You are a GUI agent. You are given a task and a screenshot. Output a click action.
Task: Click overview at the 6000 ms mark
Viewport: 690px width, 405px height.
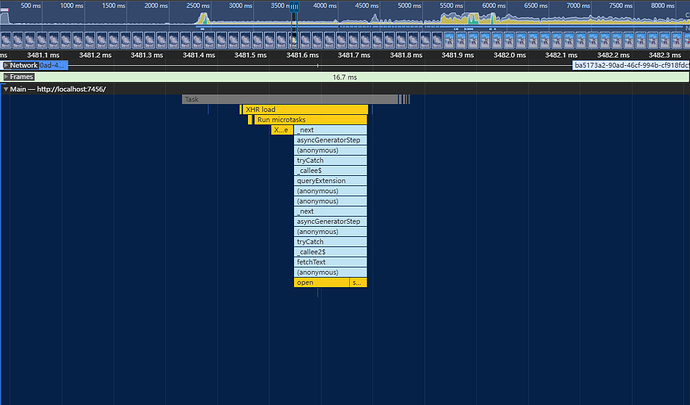coord(493,6)
